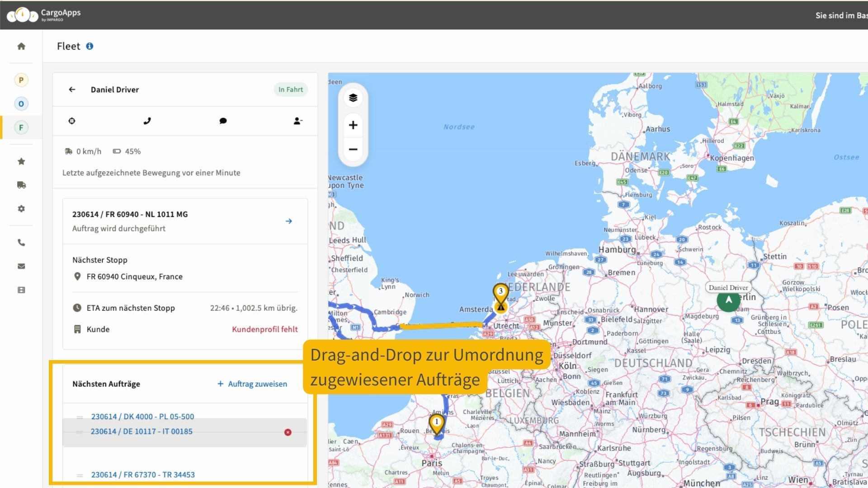Open current order details arrow
Screen dimensions: 868x488
[288, 221]
